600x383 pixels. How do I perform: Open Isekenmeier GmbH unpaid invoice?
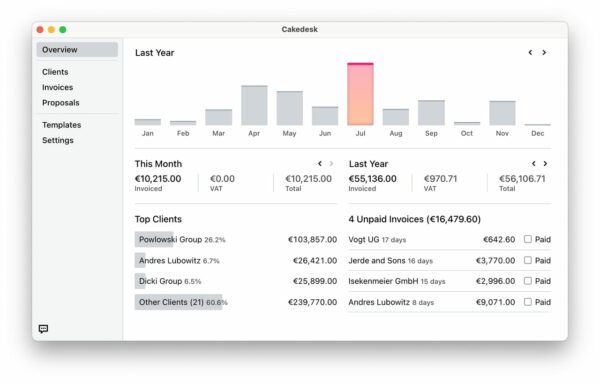click(x=450, y=281)
